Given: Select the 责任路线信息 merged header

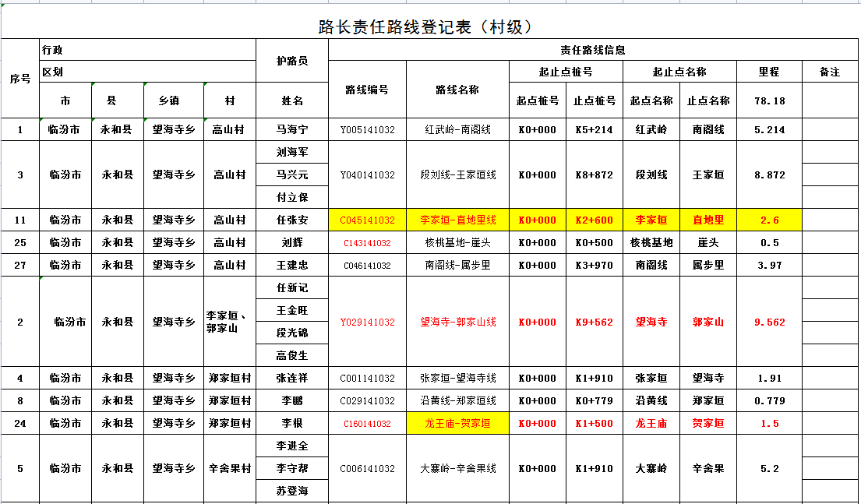Looking at the screenshot, I should click(593, 50).
